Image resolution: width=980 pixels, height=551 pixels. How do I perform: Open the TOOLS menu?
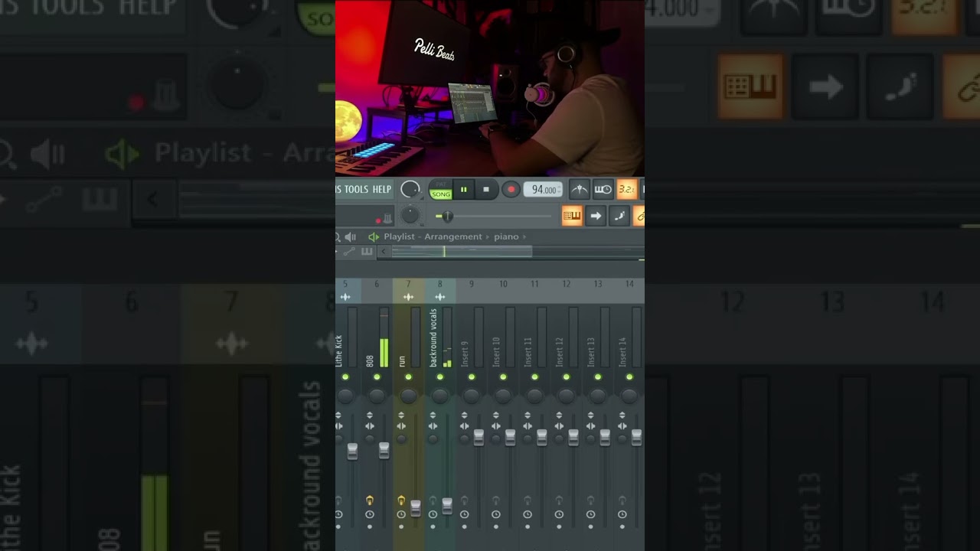click(x=357, y=190)
